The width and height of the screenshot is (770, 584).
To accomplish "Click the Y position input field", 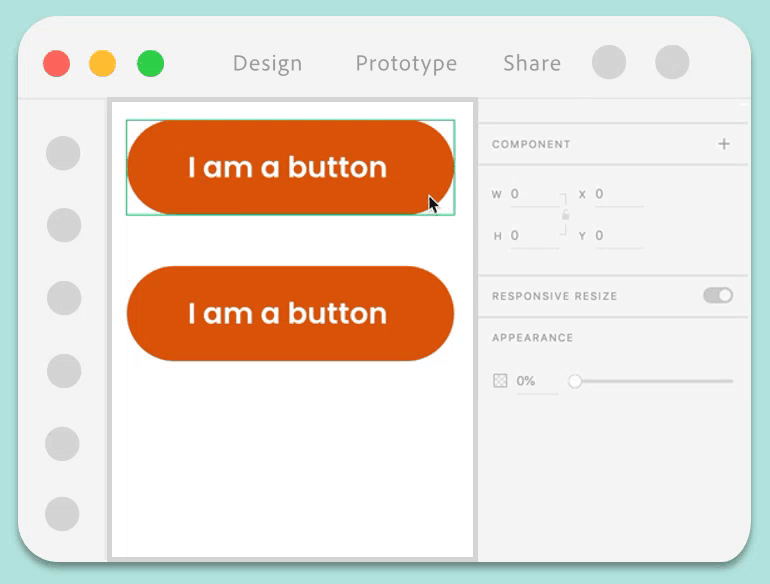I will [616, 236].
